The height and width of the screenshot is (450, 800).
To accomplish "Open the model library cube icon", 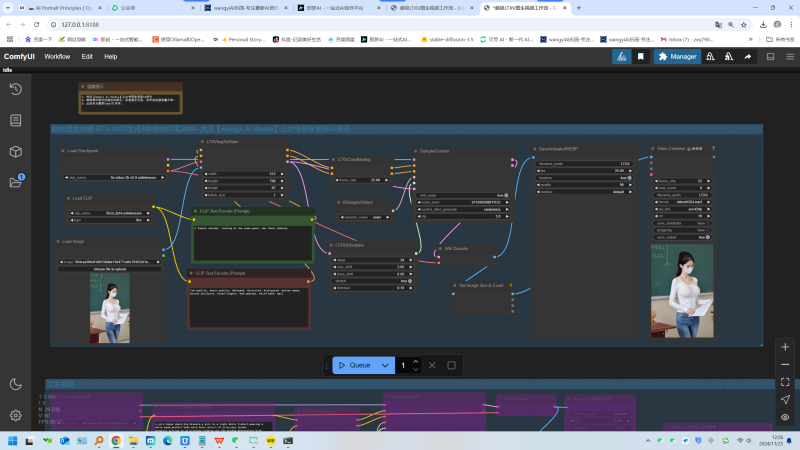I will (15, 151).
